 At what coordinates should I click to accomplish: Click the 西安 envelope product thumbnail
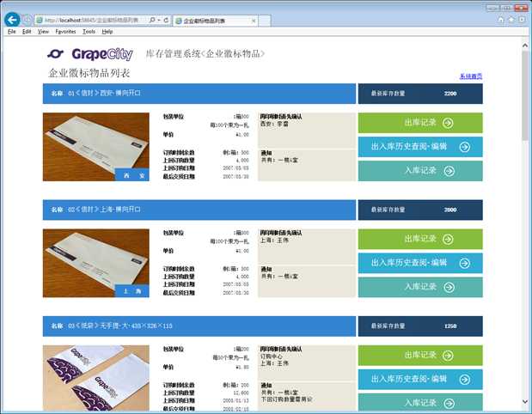click(96, 147)
